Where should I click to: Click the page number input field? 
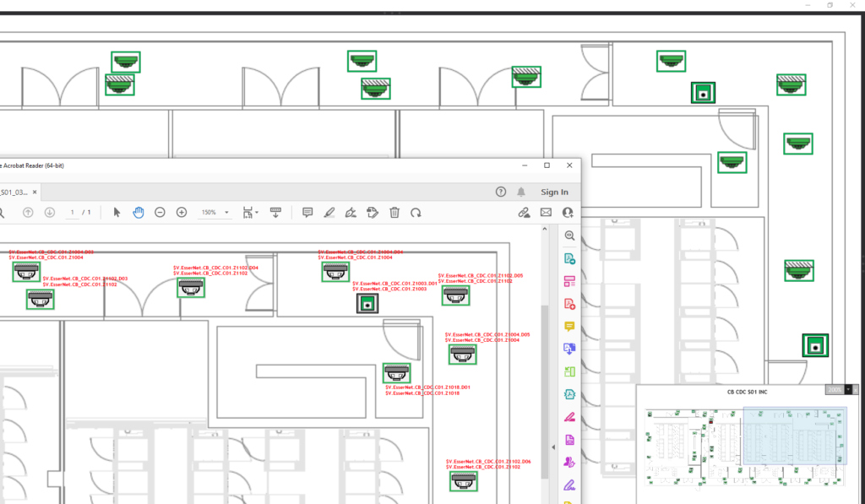pyautogui.click(x=73, y=212)
